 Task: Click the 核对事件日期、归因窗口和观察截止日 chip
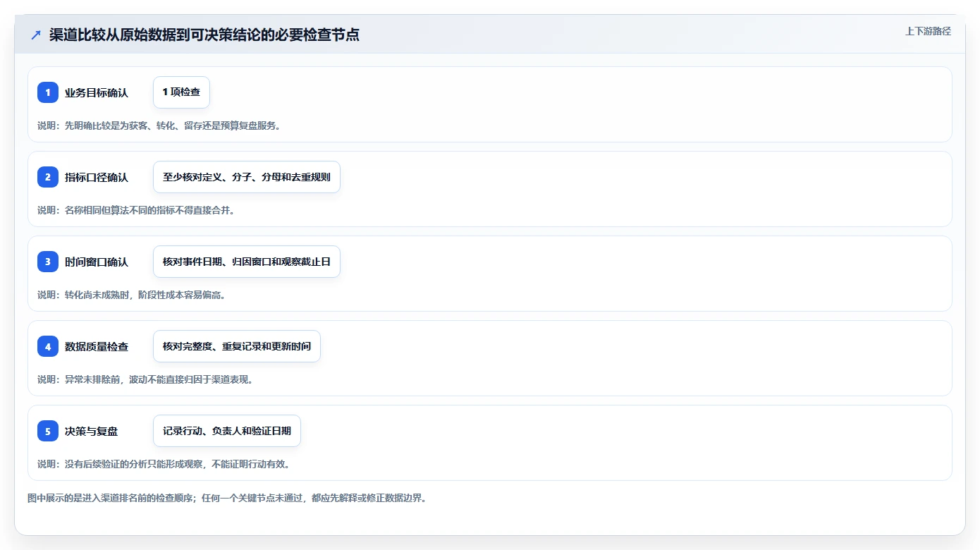[247, 262]
